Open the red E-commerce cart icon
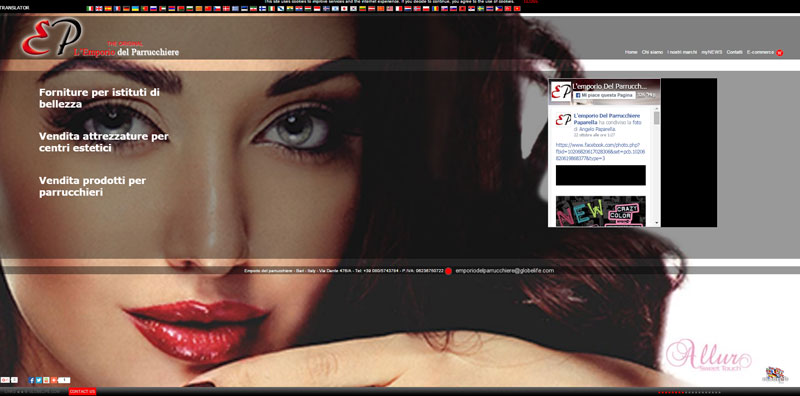This screenshot has width=800, height=396. (780, 53)
